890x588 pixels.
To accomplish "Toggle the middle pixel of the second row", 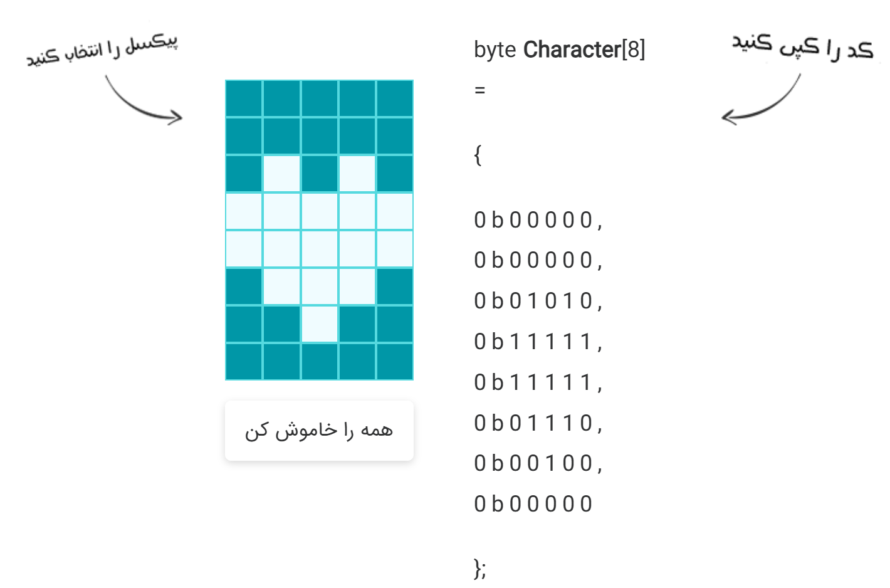I will coord(319,136).
